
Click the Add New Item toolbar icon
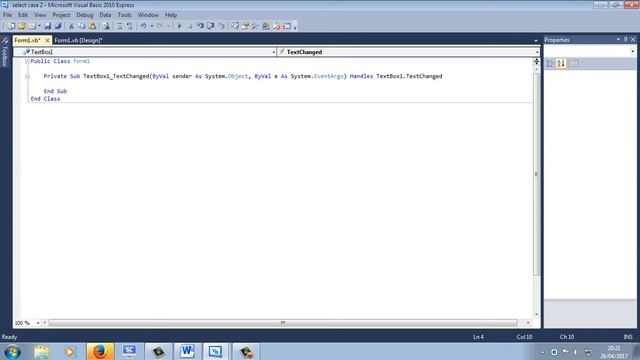(31, 26)
